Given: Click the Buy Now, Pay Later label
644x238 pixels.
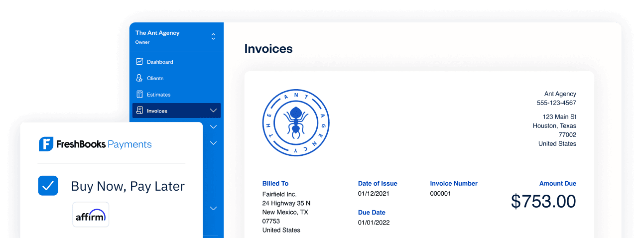Looking at the screenshot, I should pyautogui.click(x=128, y=186).
